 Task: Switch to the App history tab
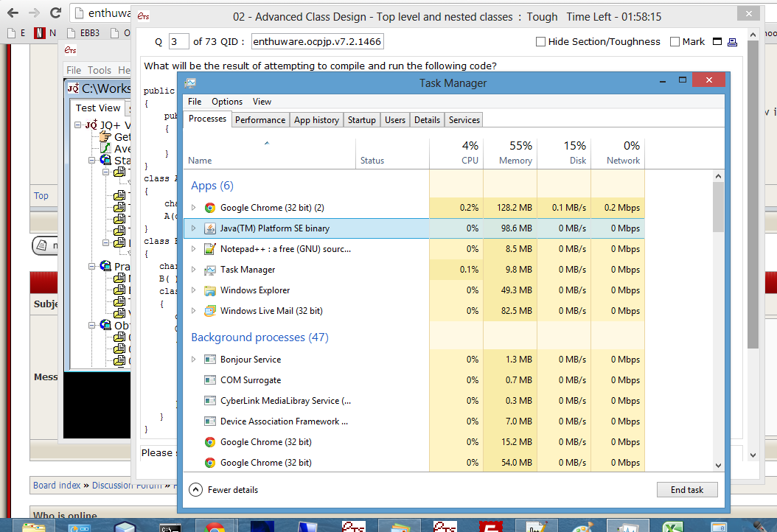pyautogui.click(x=317, y=120)
